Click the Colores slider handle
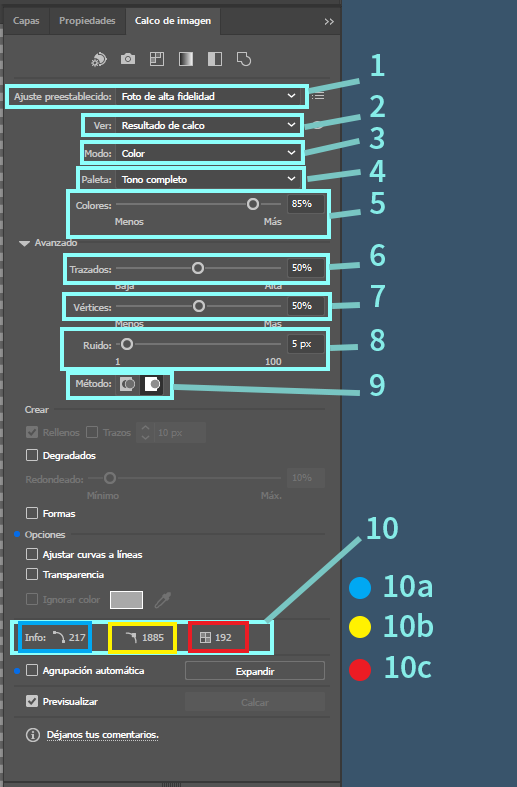Screen dimensions: 517x787 point(253,204)
